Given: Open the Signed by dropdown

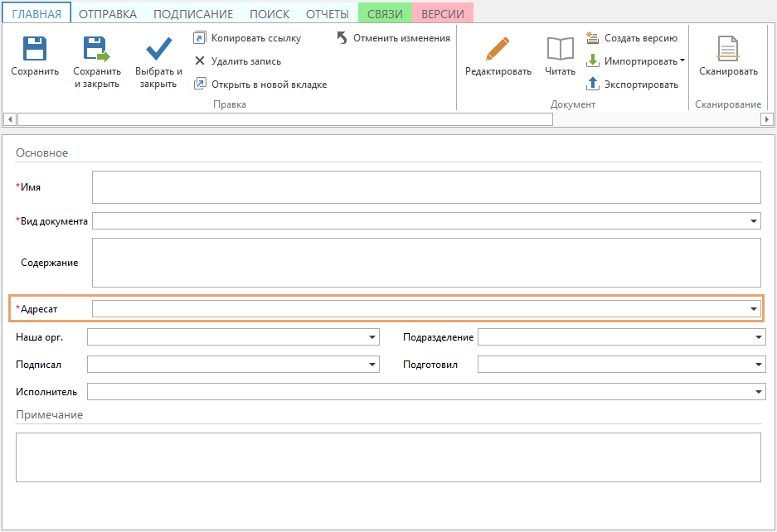Looking at the screenshot, I should [x=372, y=365].
